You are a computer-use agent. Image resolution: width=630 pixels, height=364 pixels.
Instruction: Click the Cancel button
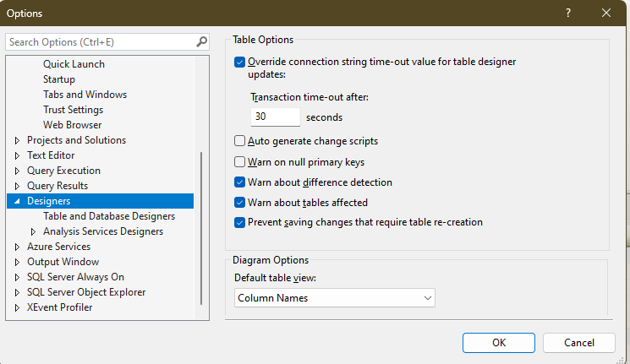[x=579, y=343]
